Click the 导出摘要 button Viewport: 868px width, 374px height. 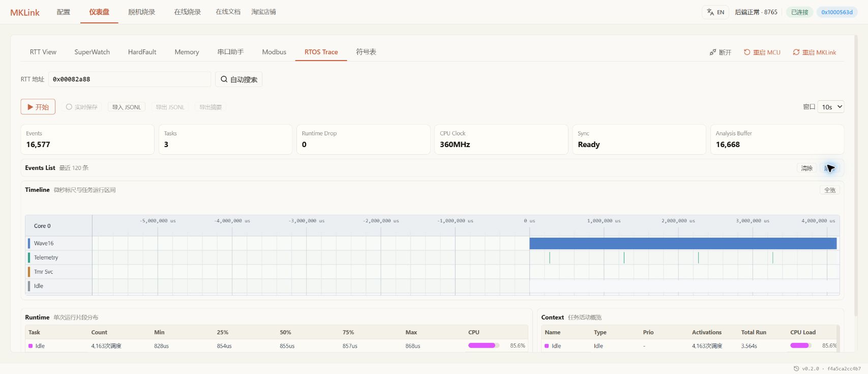point(211,107)
